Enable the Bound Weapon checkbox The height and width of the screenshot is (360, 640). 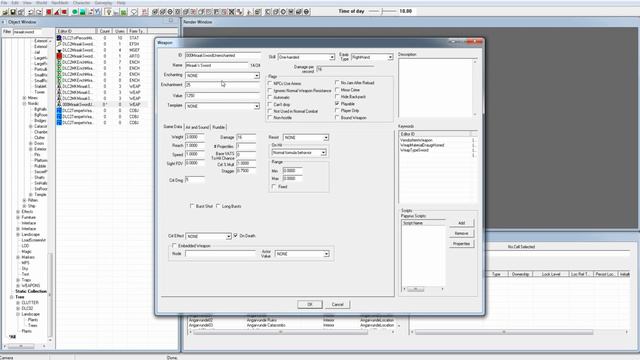(337, 118)
